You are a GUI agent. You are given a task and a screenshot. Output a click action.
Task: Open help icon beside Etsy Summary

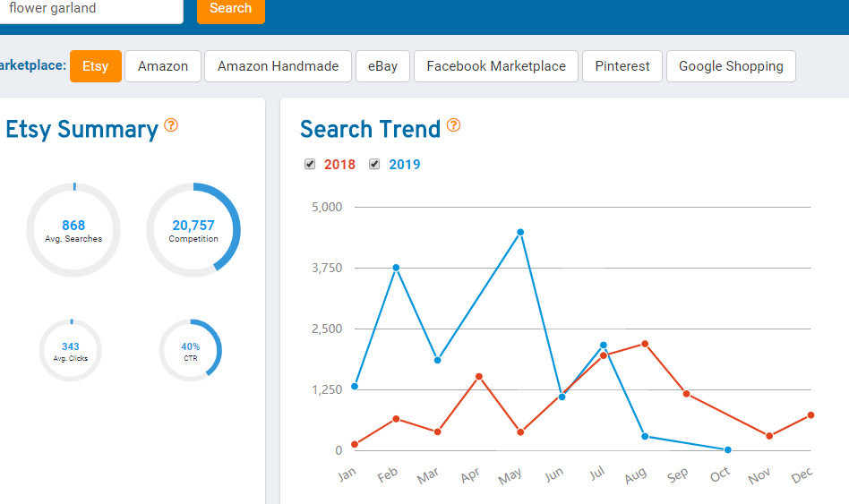171,125
